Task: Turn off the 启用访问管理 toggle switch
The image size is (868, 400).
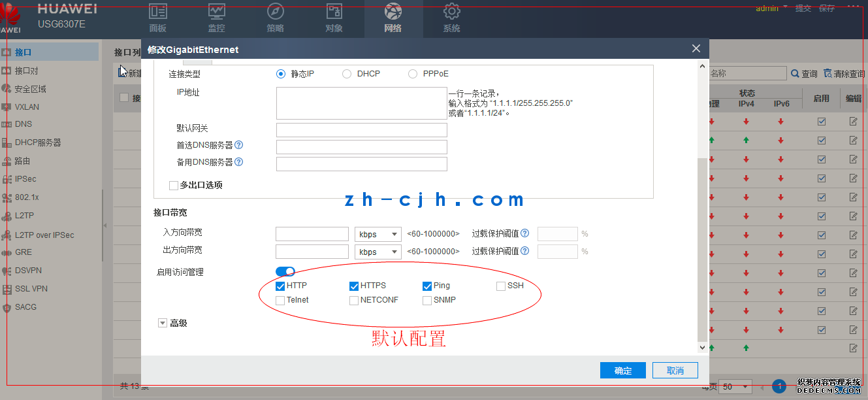Action: pos(285,271)
